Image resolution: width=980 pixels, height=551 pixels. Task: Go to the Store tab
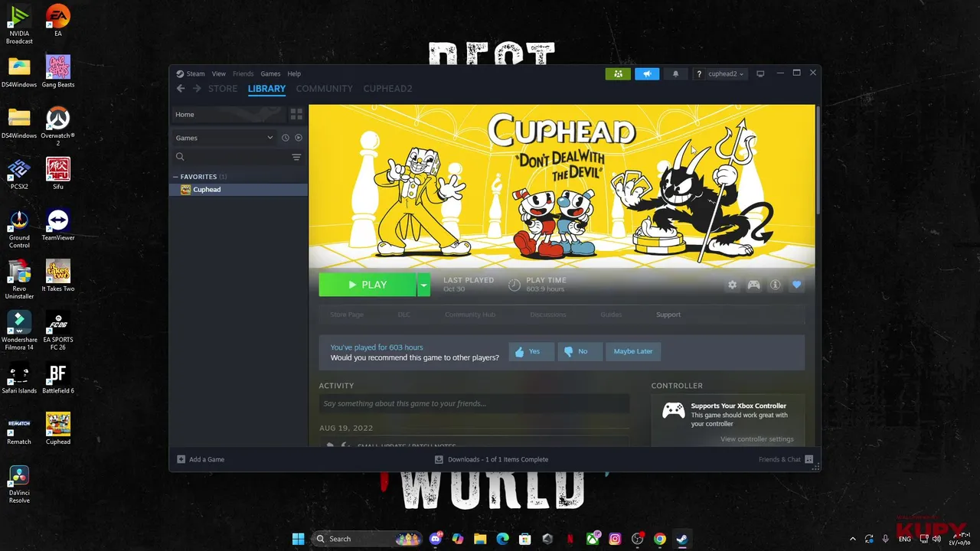223,89
